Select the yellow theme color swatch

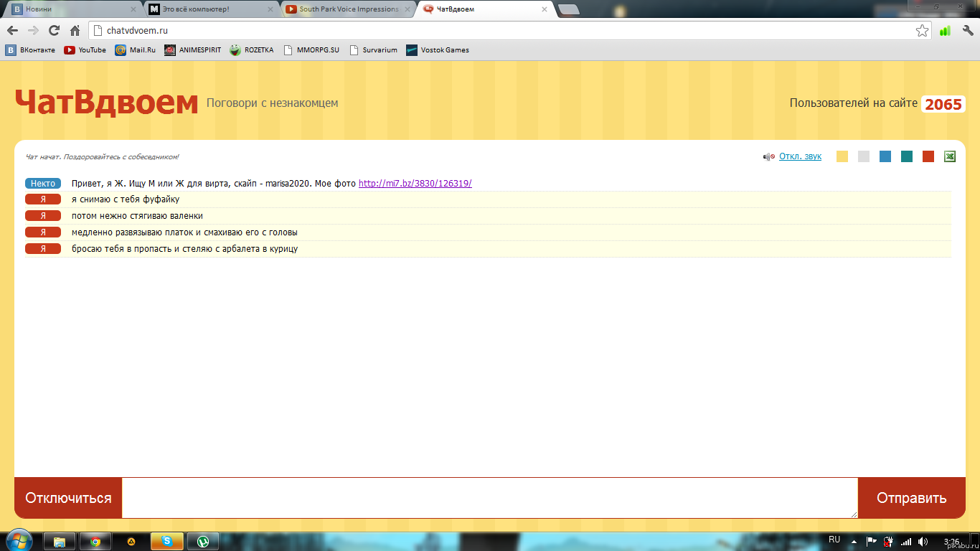click(x=842, y=156)
